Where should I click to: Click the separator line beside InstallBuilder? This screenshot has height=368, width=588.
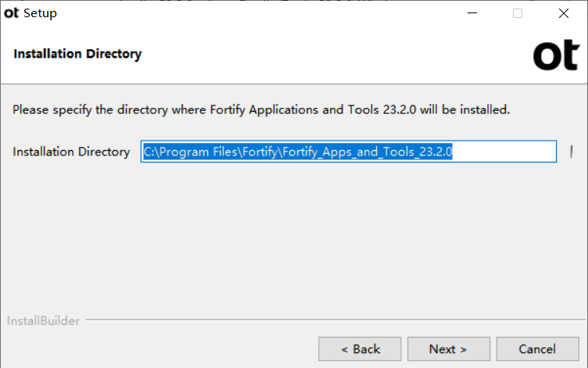pyautogui.click(x=335, y=320)
